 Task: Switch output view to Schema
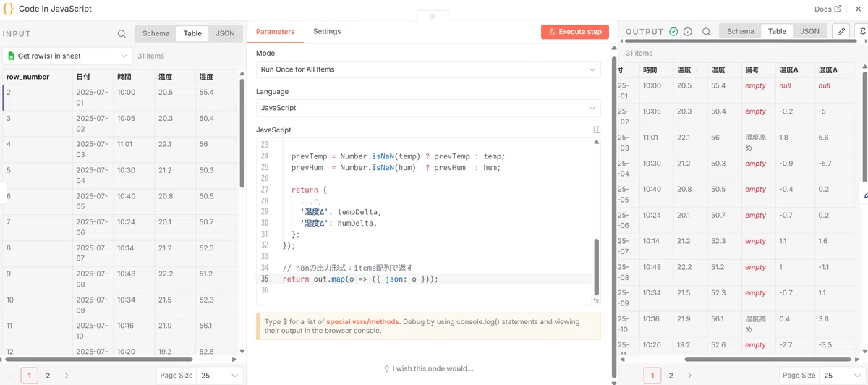[x=740, y=31]
